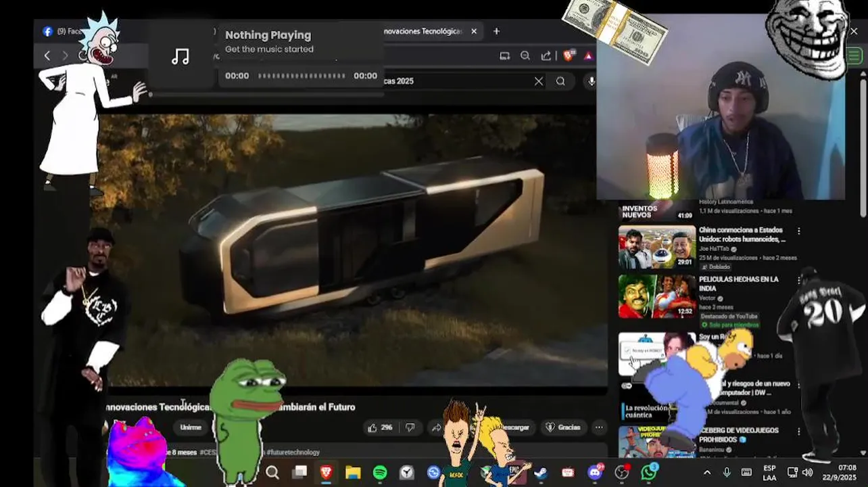The height and width of the screenshot is (487, 868).
Task: Open options for ICEBERG DE VIDEOJUEGOS video
Action: [798, 432]
